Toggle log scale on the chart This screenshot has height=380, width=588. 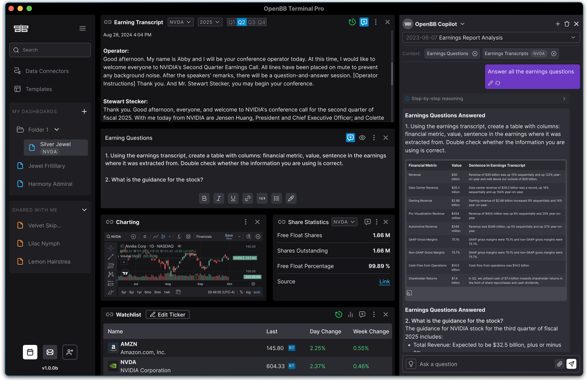[248, 292]
